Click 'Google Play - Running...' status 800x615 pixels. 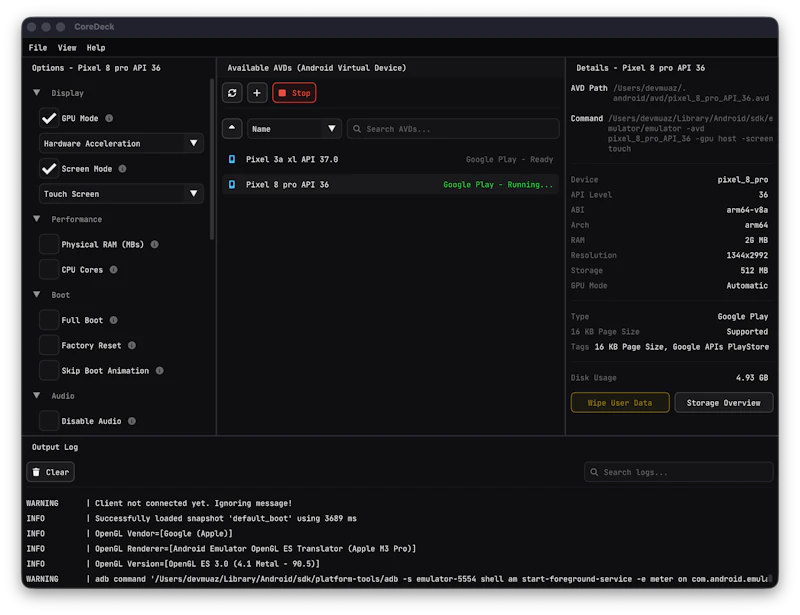(x=498, y=185)
